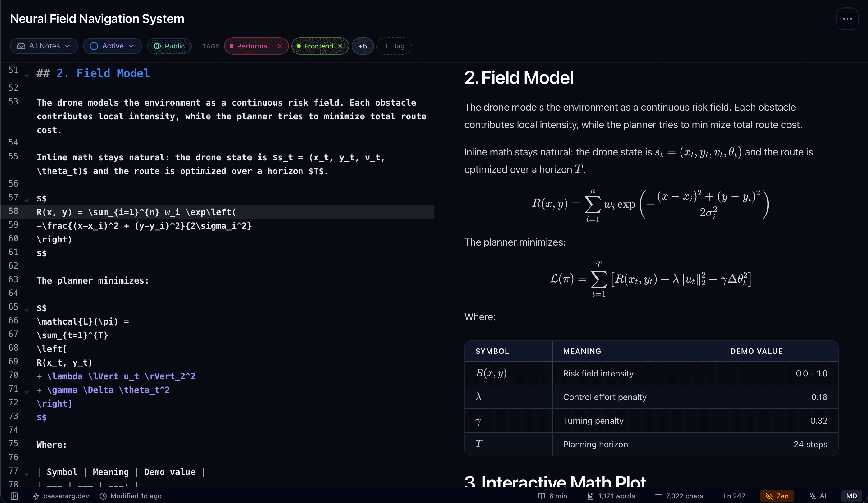Click the 1,171 words count indicator
Image resolution: width=868 pixels, height=503 pixels.
[611, 496]
